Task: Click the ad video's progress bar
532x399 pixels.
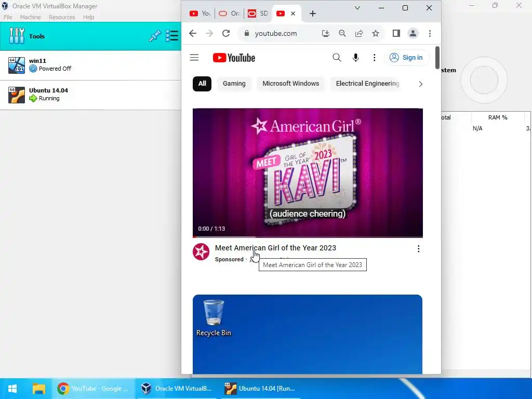Action: pyautogui.click(x=308, y=236)
